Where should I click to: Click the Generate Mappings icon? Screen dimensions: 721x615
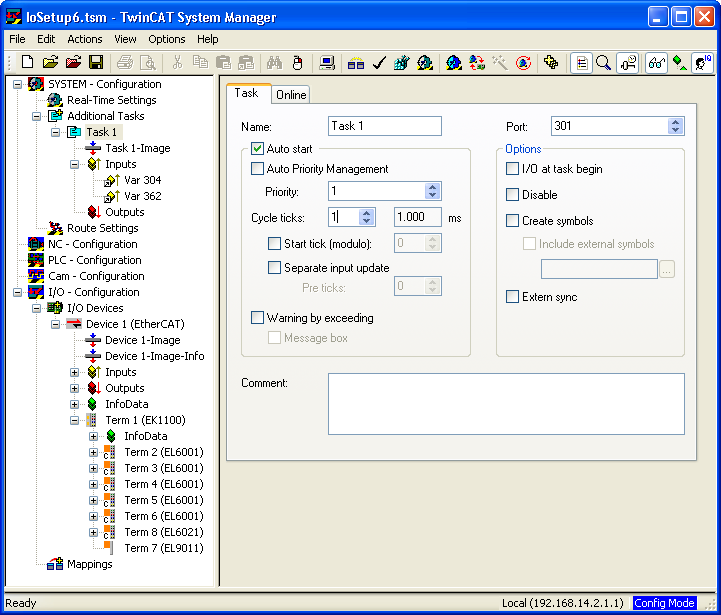point(355,62)
